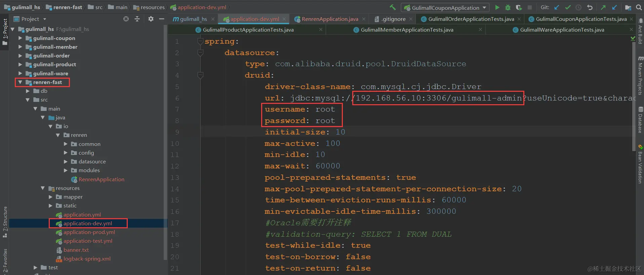Open the Ant Build side panel

tap(640, 31)
